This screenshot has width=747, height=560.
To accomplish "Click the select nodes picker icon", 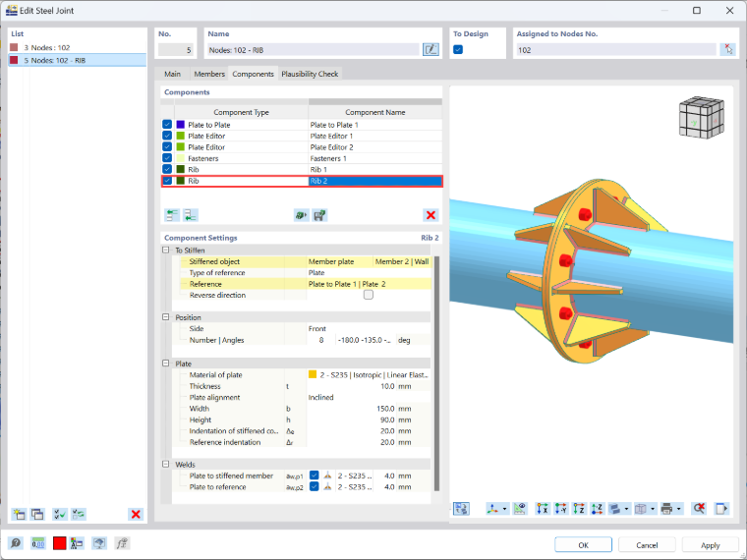I will [x=728, y=49].
